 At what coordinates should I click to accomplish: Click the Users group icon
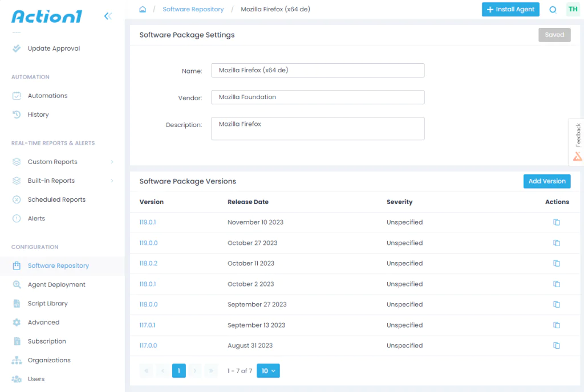17,379
